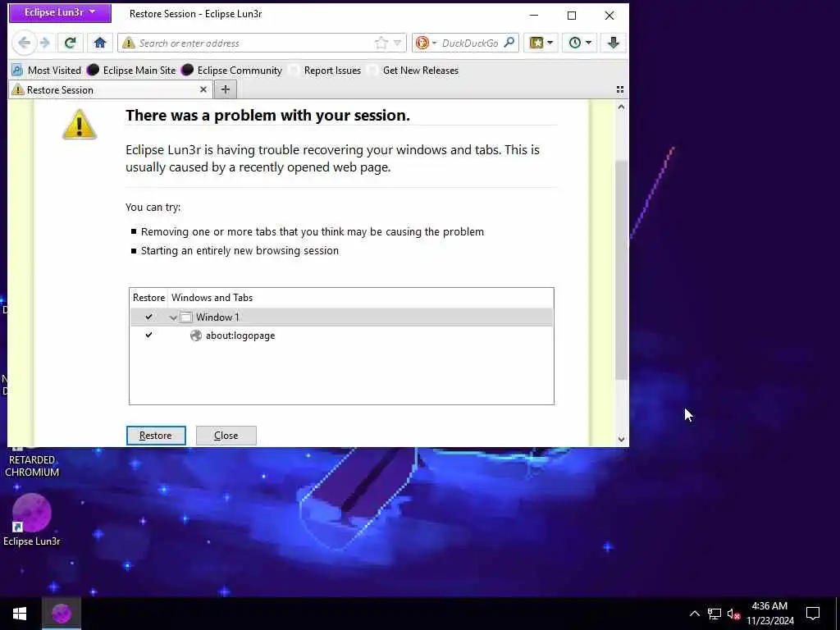Click the page scrollbar up arrow
Screen dimensions: 840x630
[x=621, y=107]
